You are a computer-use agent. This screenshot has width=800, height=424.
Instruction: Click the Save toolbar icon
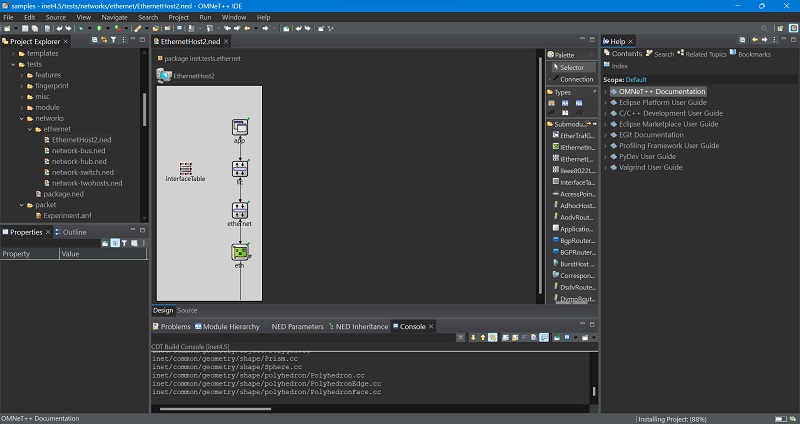[x=24, y=29]
